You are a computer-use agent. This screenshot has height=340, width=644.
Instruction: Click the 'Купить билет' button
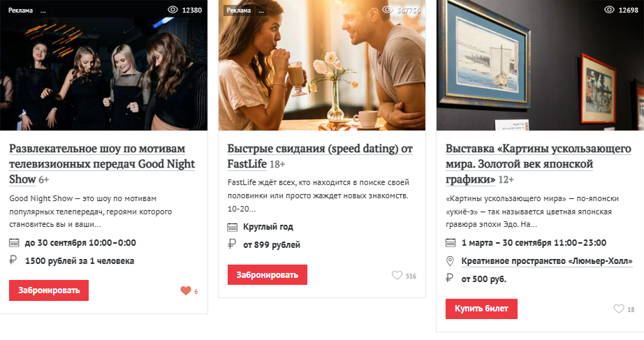(x=481, y=309)
